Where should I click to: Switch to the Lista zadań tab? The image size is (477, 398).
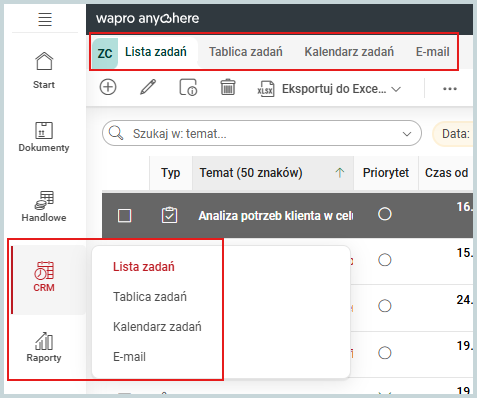pos(156,52)
